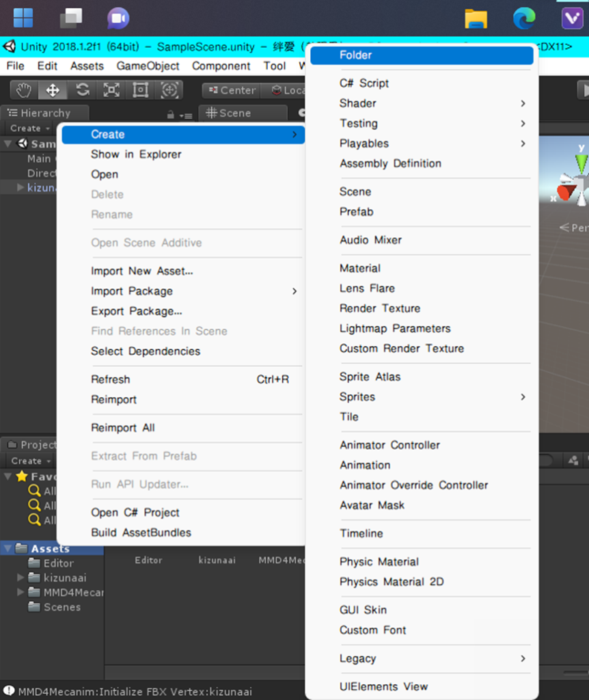This screenshot has width=589, height=700.
Task: Launch Microsoft Edge from the taskbar
Action: point(524,18)
